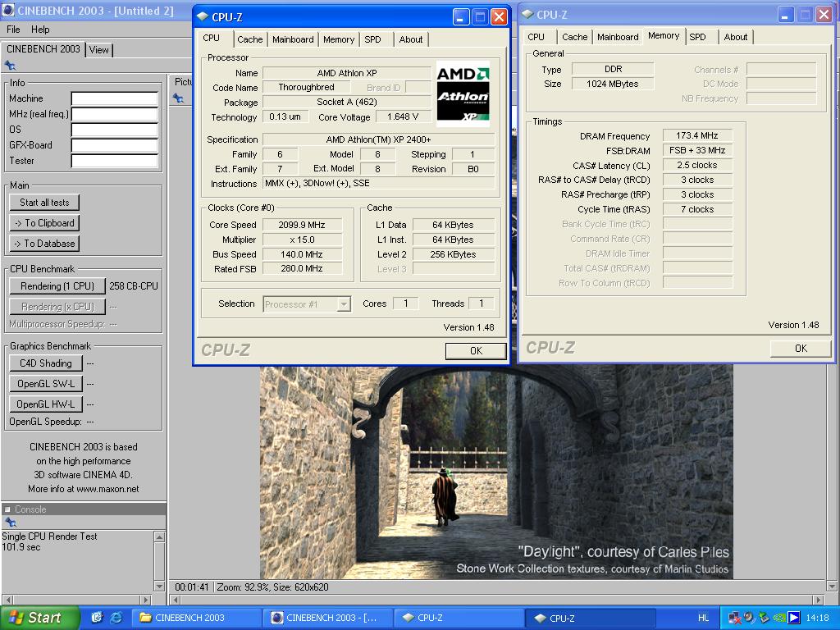Screen dimensions: 840x630
Task: Click left arrow of picture horizontal scrollbar
Action: point(176,600)
